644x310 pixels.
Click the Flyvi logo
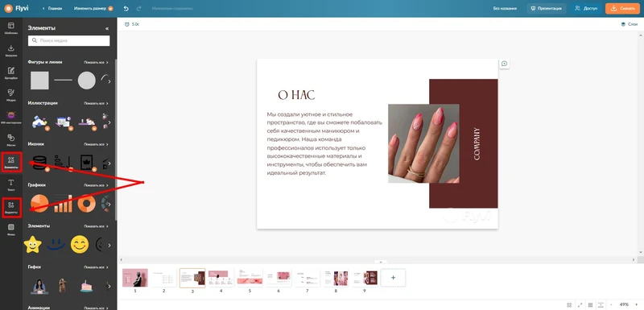point(16,8)
